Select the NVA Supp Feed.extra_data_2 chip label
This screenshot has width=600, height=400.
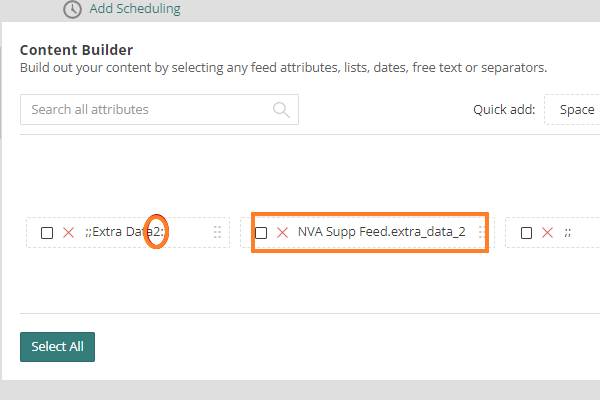[381, 232]
